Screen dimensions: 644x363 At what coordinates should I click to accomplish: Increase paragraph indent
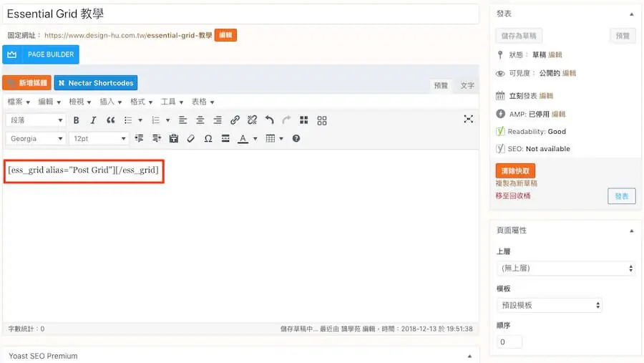(157, 138)
